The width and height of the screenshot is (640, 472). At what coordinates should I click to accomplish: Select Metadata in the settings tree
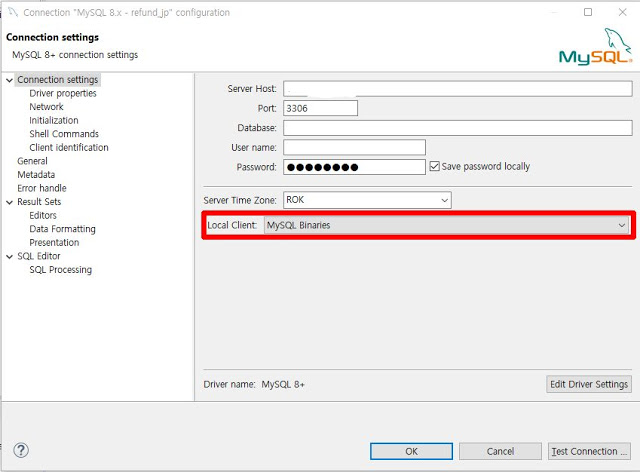coord(36,174)
